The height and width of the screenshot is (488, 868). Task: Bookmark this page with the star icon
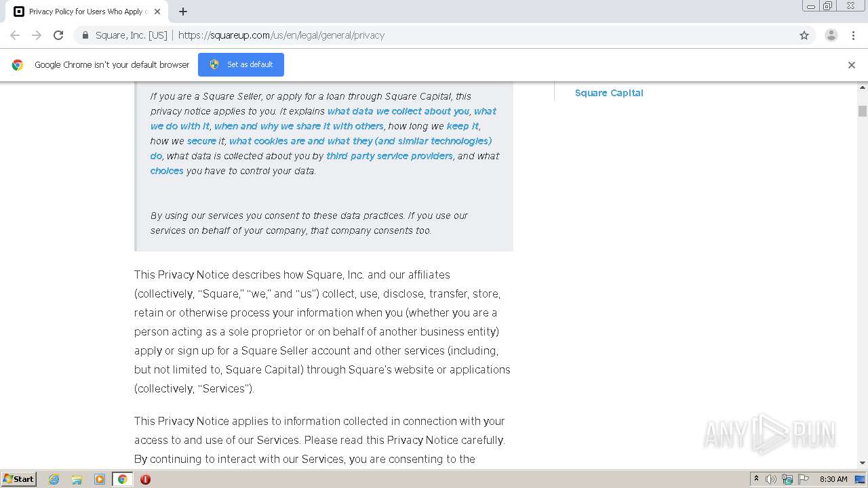[x=804, y=35]
